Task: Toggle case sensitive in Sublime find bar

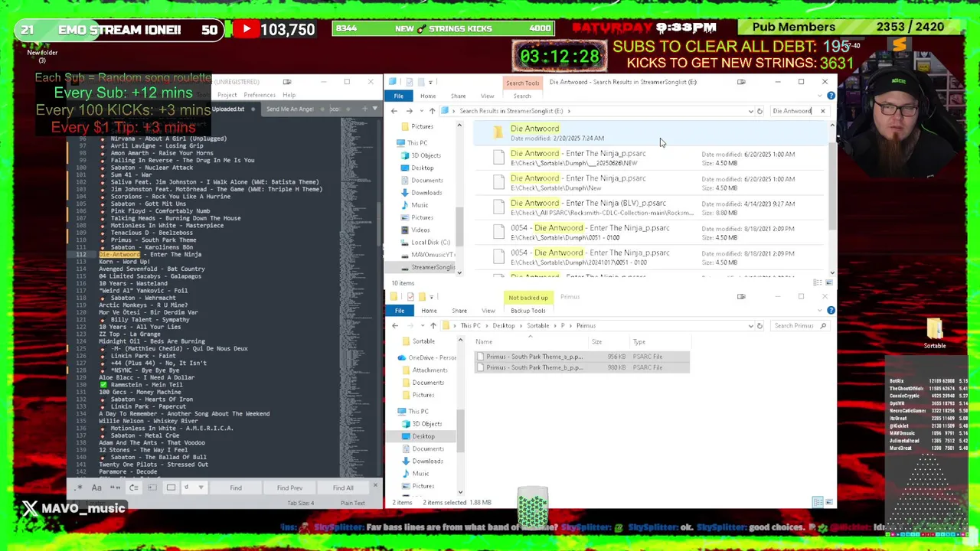Action: coord(96,487)
